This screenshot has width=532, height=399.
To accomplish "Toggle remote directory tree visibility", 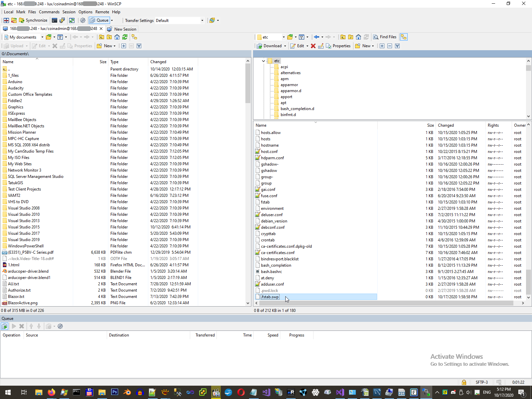I will tap(404, 37).
